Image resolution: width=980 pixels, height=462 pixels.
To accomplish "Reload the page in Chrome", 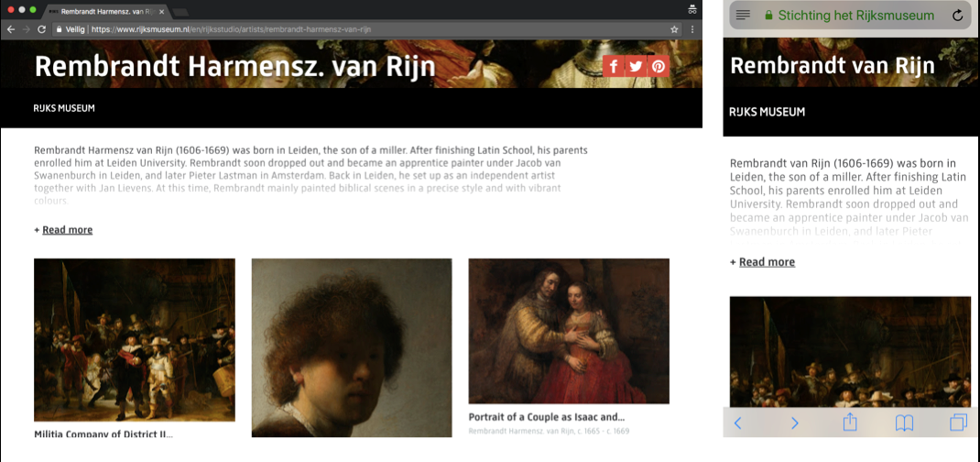I will [41, 29].
